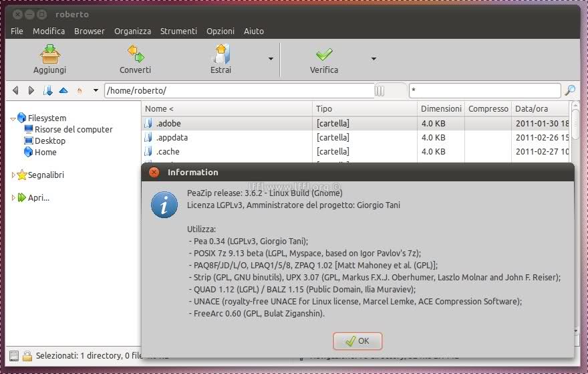Click the padlock icon in status bar
The width and height of the screenshot is (588, 374).
(x=27, y=356)
